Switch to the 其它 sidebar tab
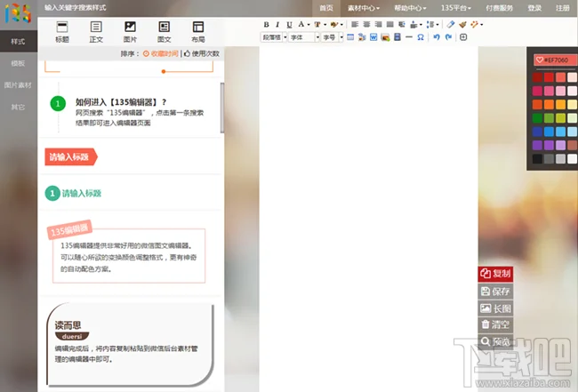This screenshot has height=392, width=578. 18,107
